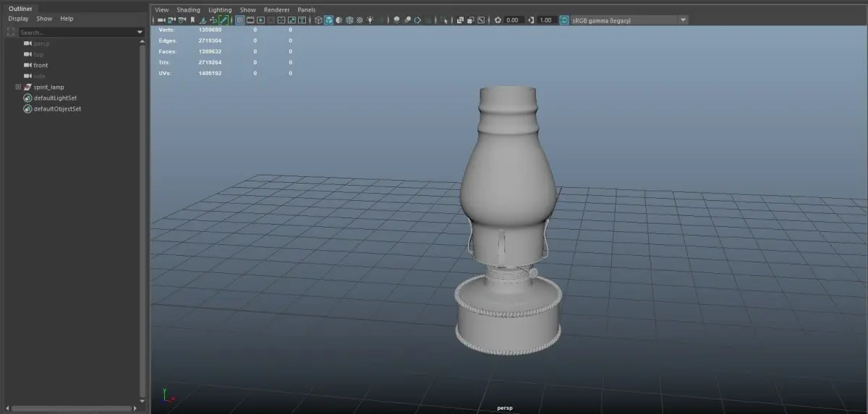Click Use Default Material icon
Screen dimensions: 868x414
pyautogui.click(x=339, y=20)
